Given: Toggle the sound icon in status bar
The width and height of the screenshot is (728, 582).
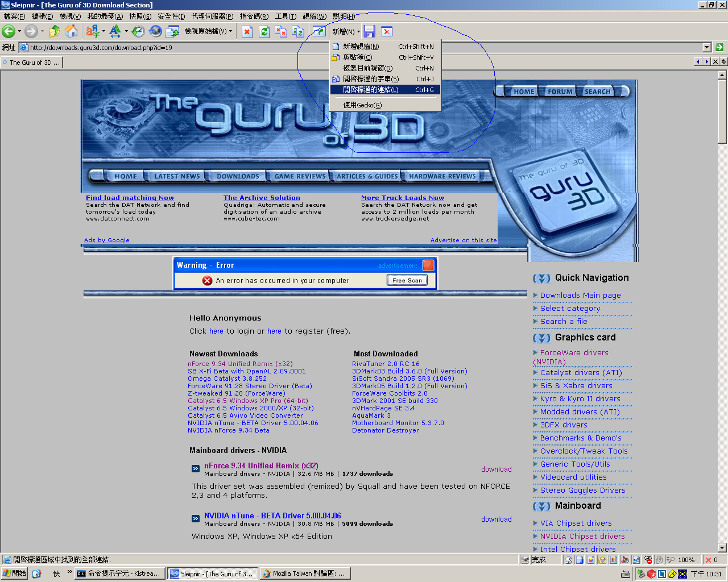Looking at the screenshot, I should click(x=625, y=560).
